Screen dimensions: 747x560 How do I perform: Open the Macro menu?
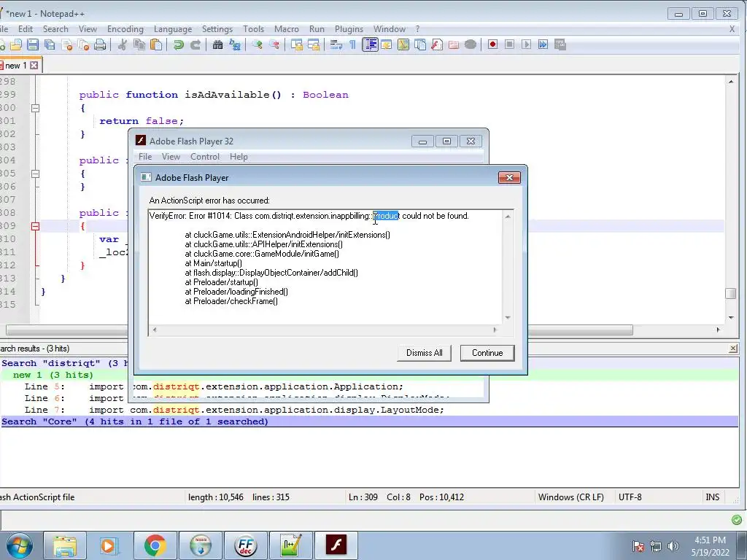point(286,29)
